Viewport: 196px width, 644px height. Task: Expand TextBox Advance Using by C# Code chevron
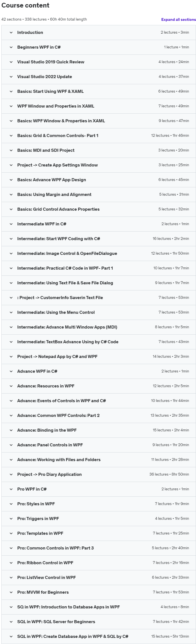coord(11,342)
